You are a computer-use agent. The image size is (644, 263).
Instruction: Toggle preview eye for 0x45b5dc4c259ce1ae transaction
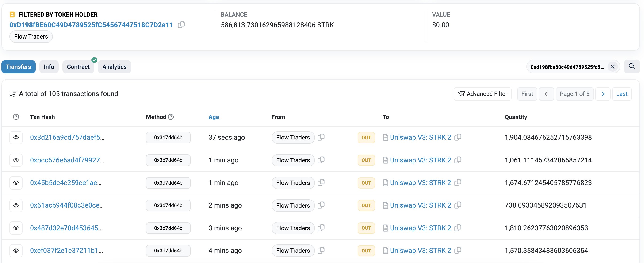click(16, 183)
